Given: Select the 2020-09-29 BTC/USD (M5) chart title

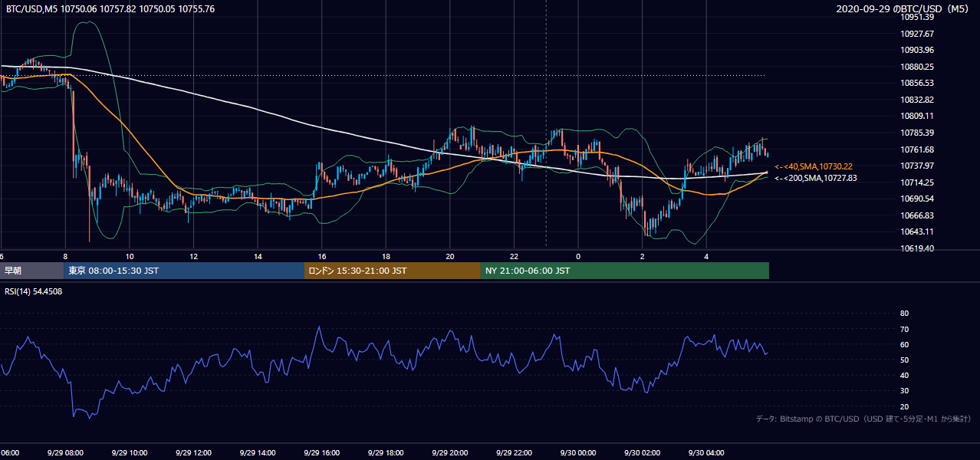Looking at the screenshot, I should point(904,8).
